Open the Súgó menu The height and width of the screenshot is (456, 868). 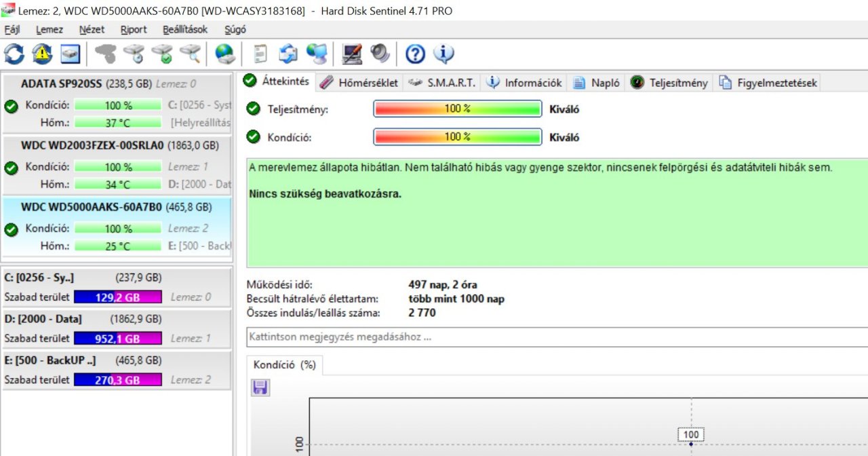click(x=235, y=29)
